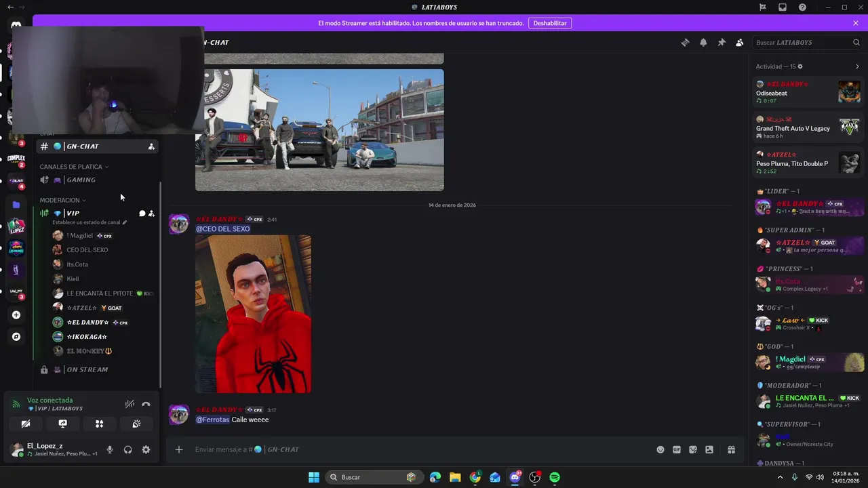Image resolution: width=868 pixels, height=488 pixels.
Task: Open member ! Magdiel under GOD role
Action: [x=808, y=363]
